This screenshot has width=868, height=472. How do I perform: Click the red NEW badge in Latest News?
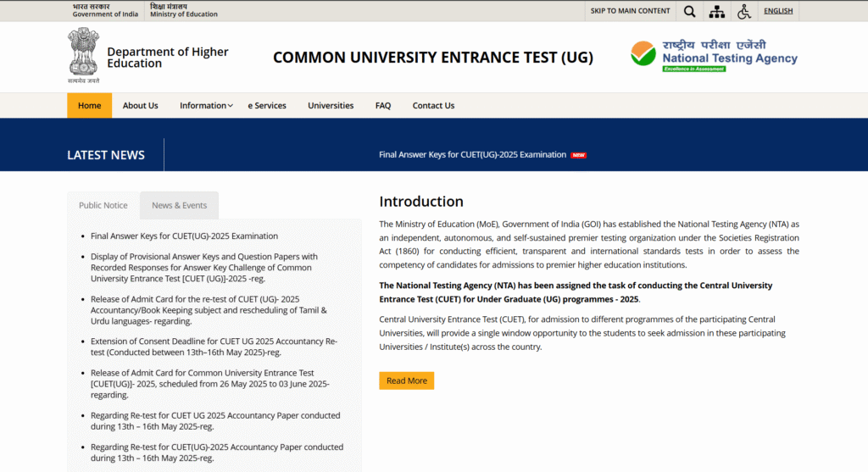coord(578,155)
